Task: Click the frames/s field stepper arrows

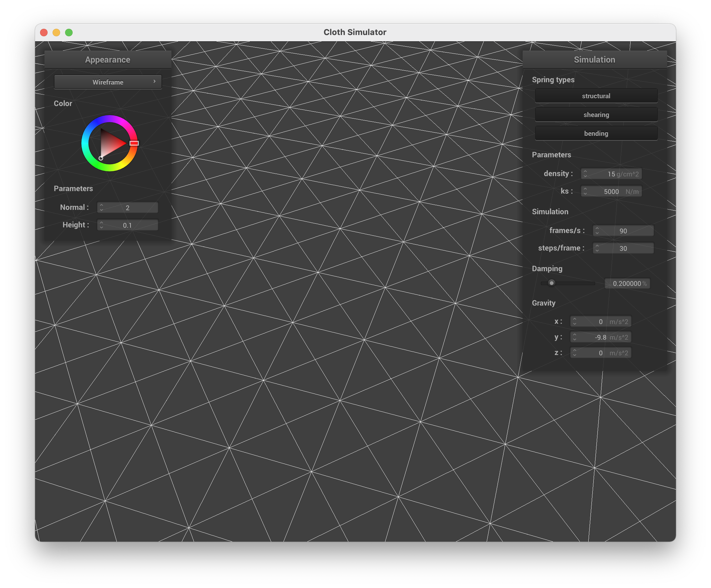Action: click(x=597, y=231)
